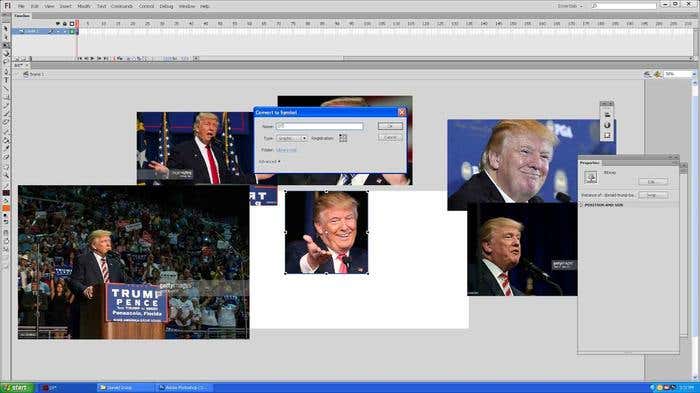Expand the Advanced section of dialog
Screen dimensions: 700x393
[x=270, y=162]
